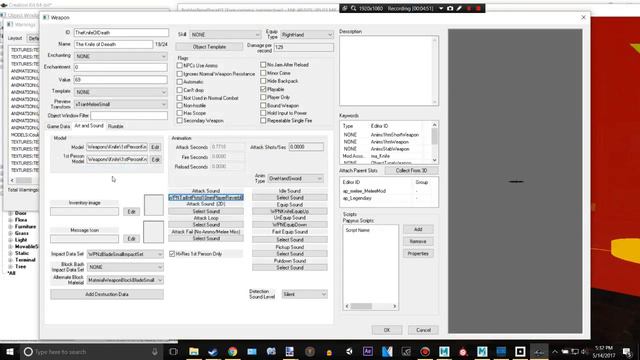Uncheck the Playable flag
The height and width of the screenshot is (360, 640).
pyautogui.click(x=263, y=89)
